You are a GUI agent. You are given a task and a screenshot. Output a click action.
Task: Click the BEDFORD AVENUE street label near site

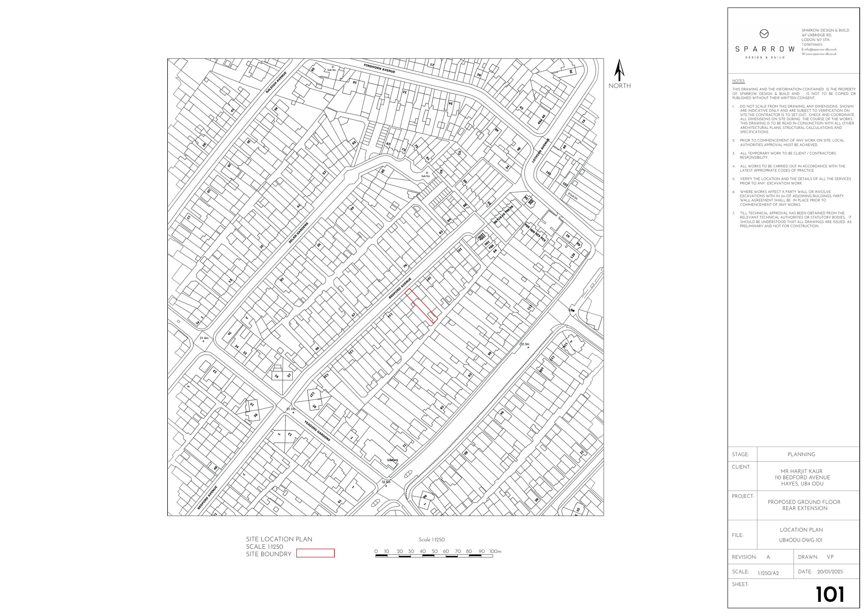(x=400, y=288)
